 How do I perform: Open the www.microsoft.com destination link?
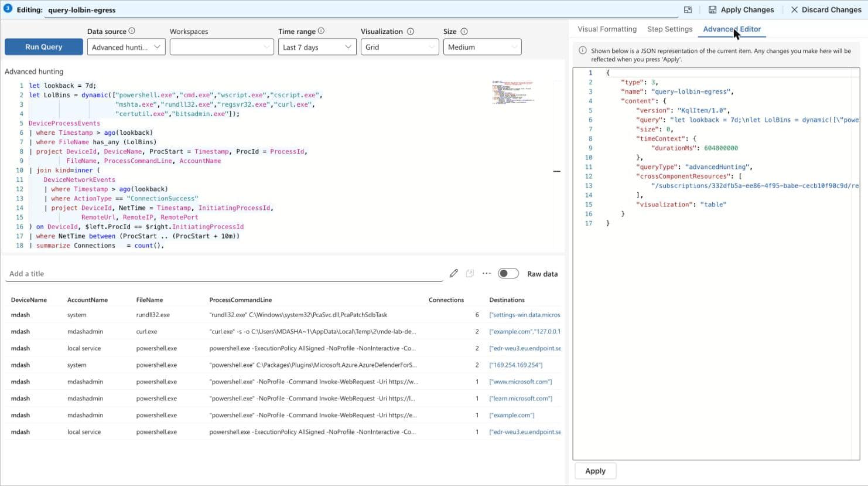point(520,382)
